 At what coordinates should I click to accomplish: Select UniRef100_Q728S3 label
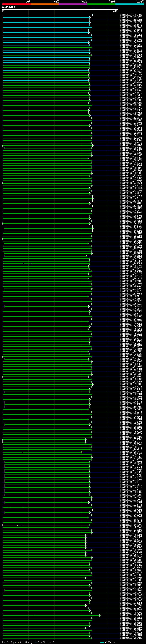[131, 575]
